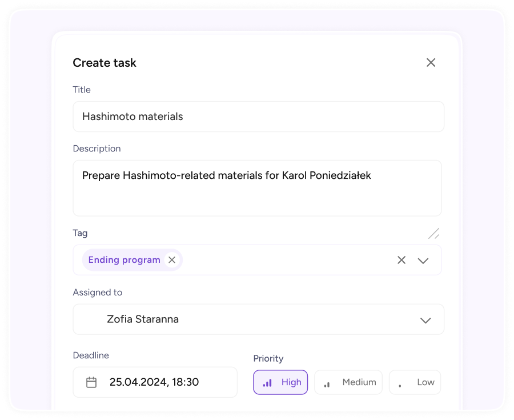Expand the Tag dropdown chevron
This screenshot has width=514, height=420.
pyautogui.click(x=423, y=261)
